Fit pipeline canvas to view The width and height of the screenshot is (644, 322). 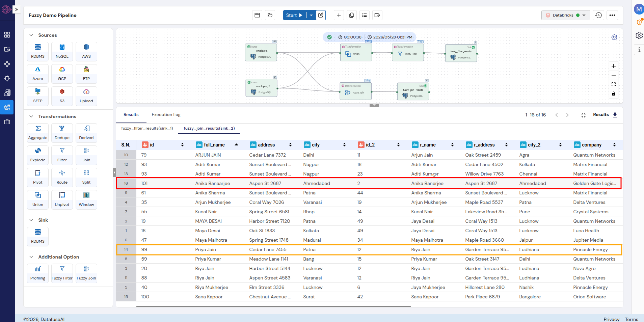coord(614,84)
